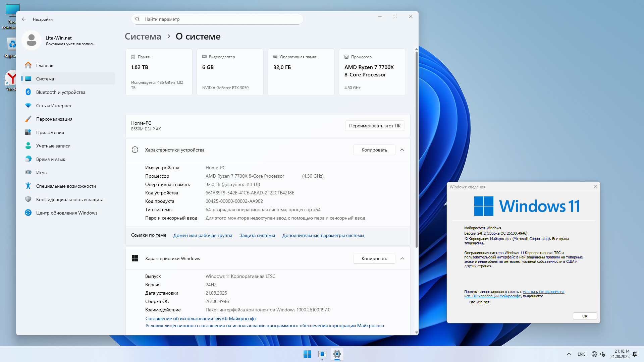Image resolution: width=644 pixels, height=362 pixels.
Task: Open Защита системы link
Action: tap(257, 235)
